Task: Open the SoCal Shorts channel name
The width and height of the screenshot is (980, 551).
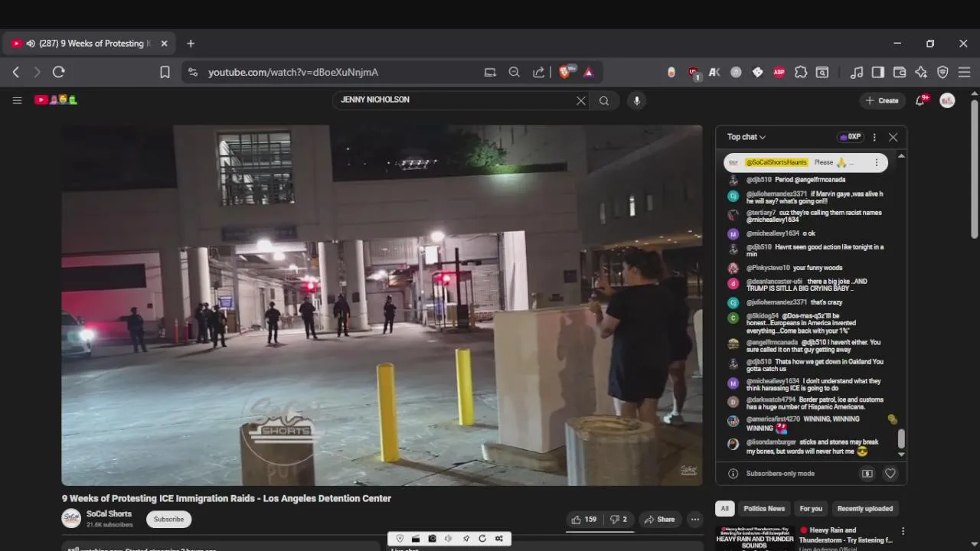Action: [109, 514]
